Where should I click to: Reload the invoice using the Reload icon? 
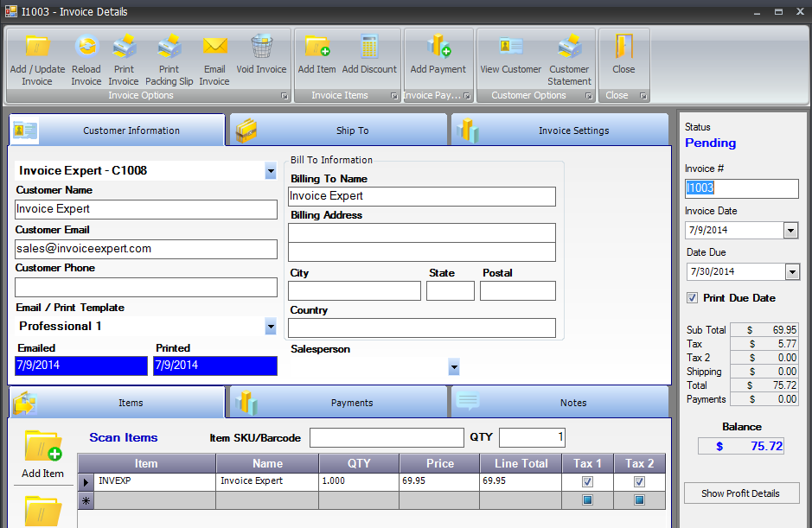click(x=86, y=47)
